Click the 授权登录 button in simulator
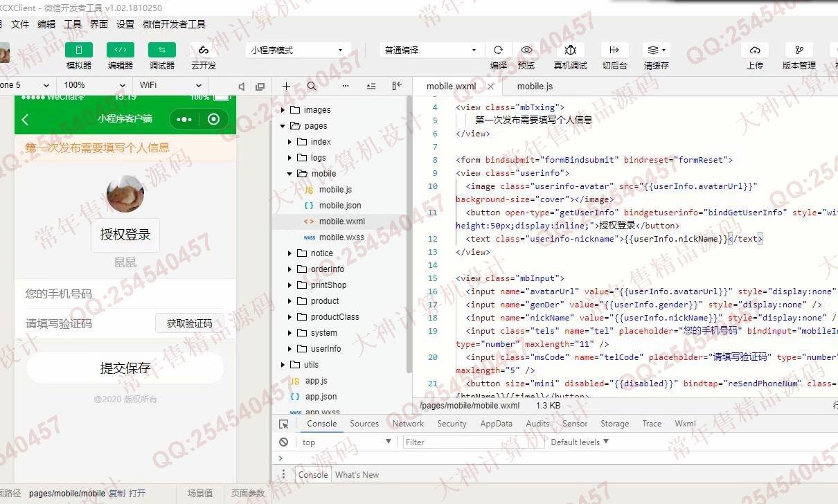 (x=125, y=235)
